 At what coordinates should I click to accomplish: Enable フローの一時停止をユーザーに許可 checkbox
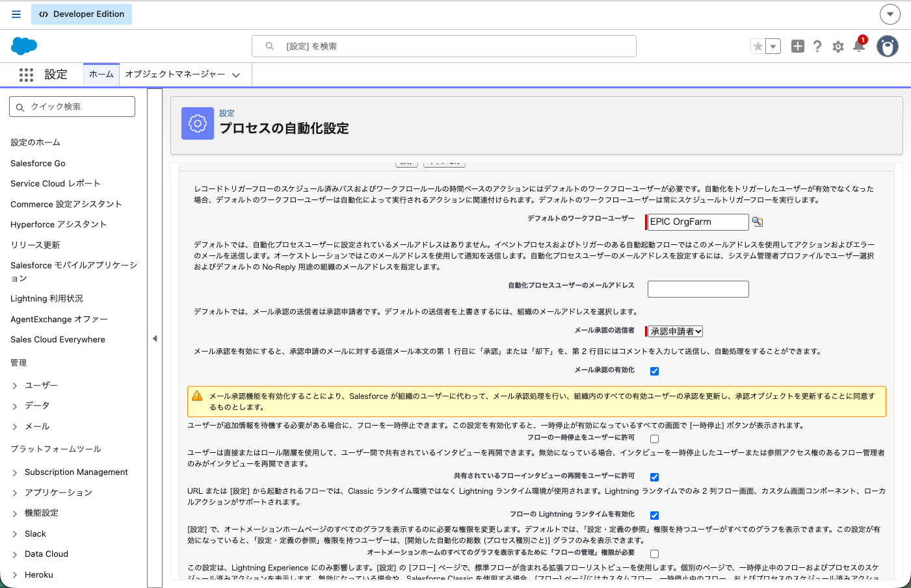point(654,439)
